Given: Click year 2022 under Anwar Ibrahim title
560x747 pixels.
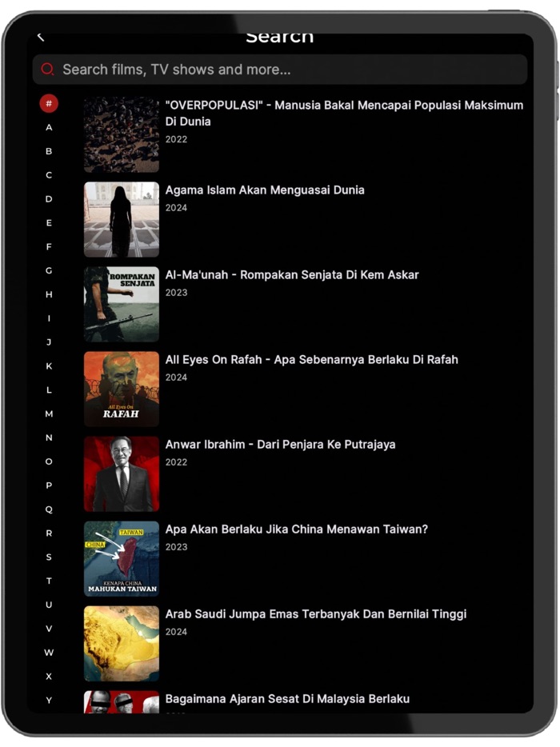Looking at the screenshot, I should (176, 462).
